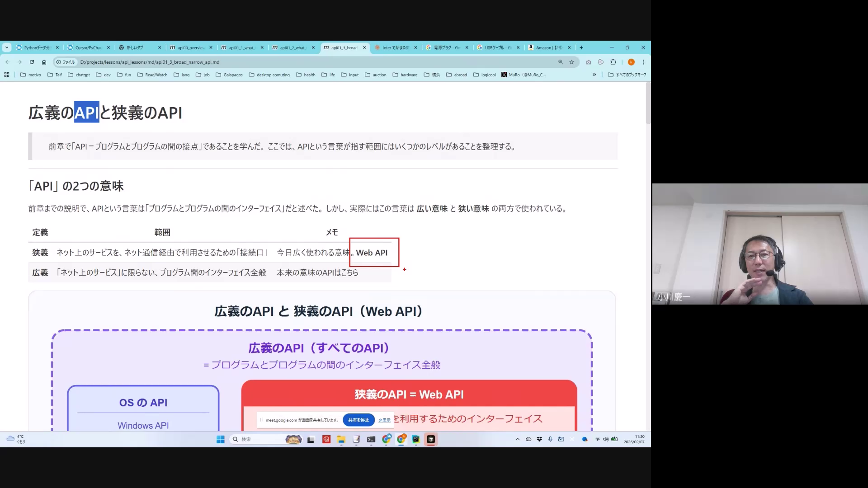Click the home icon in the toolbar
This screenshot has height=488, width=868.
coord(44,62)
